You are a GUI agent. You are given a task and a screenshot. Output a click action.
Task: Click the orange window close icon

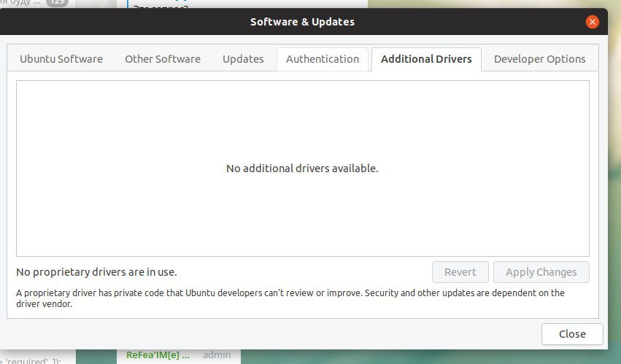tap(593, 22)
